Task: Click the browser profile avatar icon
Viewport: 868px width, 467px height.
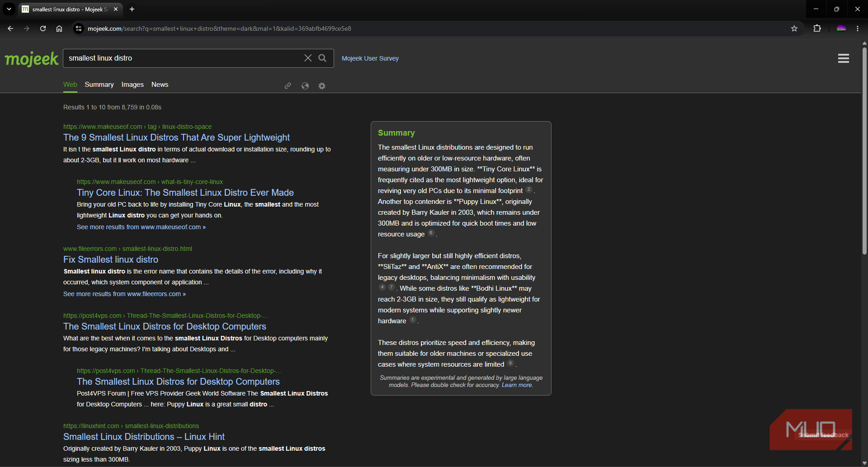Action: coord(841,28)
